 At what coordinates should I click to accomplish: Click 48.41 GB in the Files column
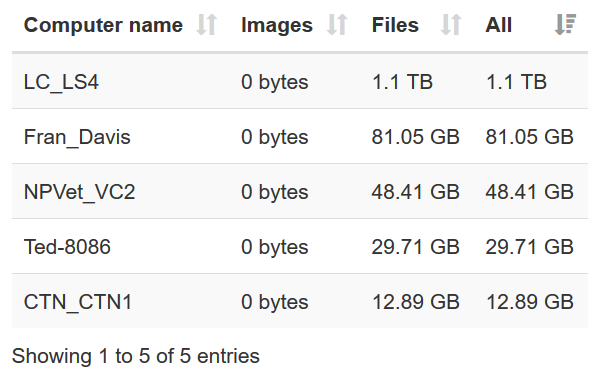[x=416, y=192]
